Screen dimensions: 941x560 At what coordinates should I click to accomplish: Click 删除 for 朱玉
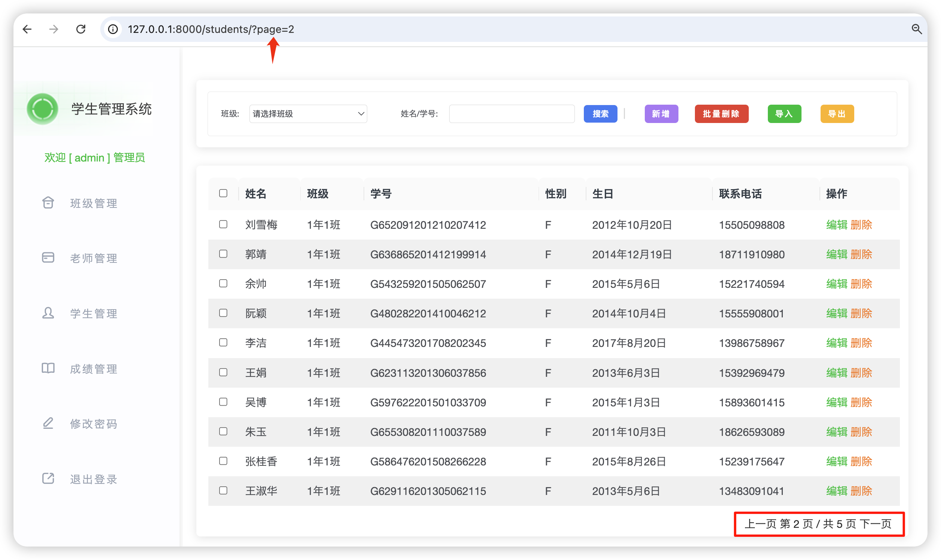[861, 432]
